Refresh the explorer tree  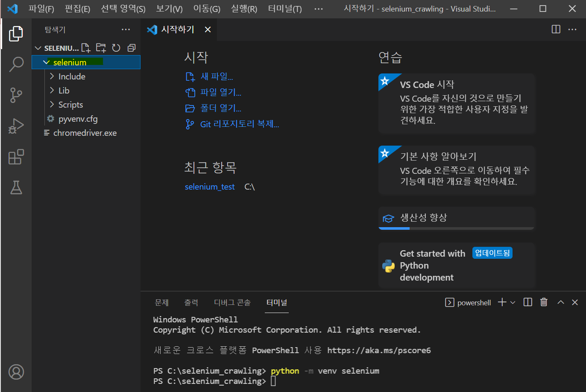tap(116, 48)
